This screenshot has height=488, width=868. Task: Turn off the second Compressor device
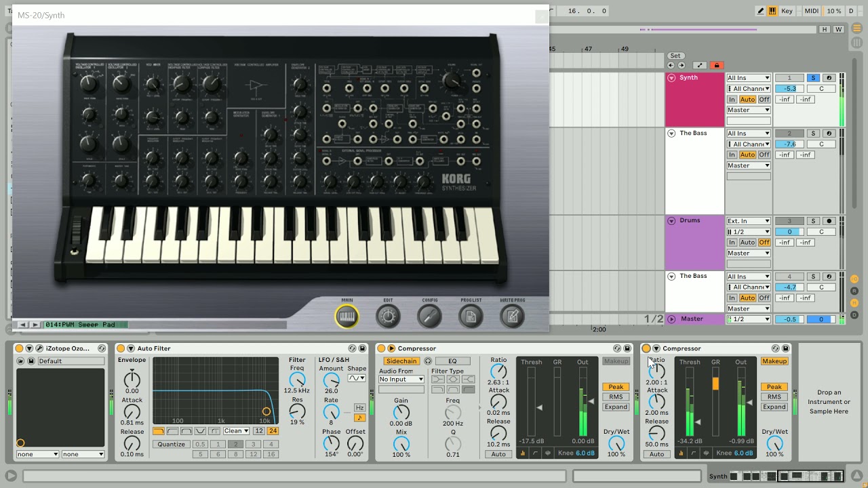point(646,348)
